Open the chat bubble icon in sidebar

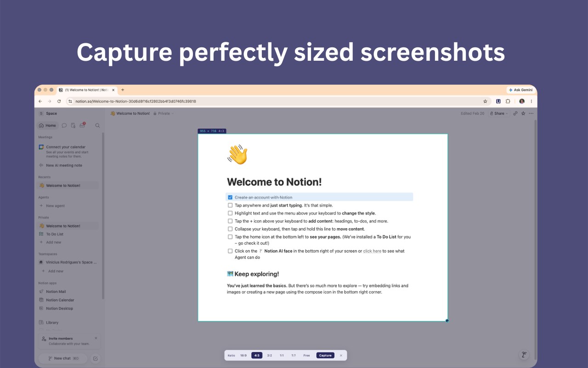click(x=64, y=125)
